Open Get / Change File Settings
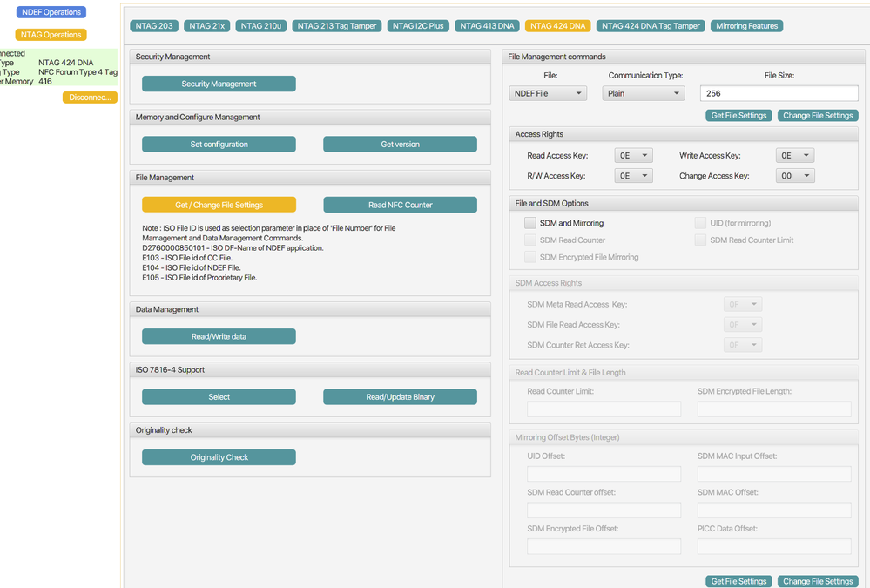 click(219, 205)
